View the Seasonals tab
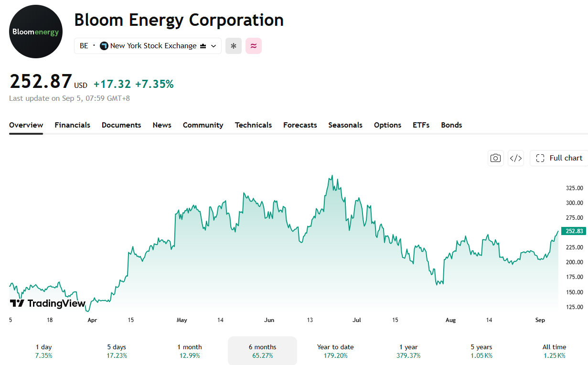This screenshot has height=365, width=588. tap(345, 125)
